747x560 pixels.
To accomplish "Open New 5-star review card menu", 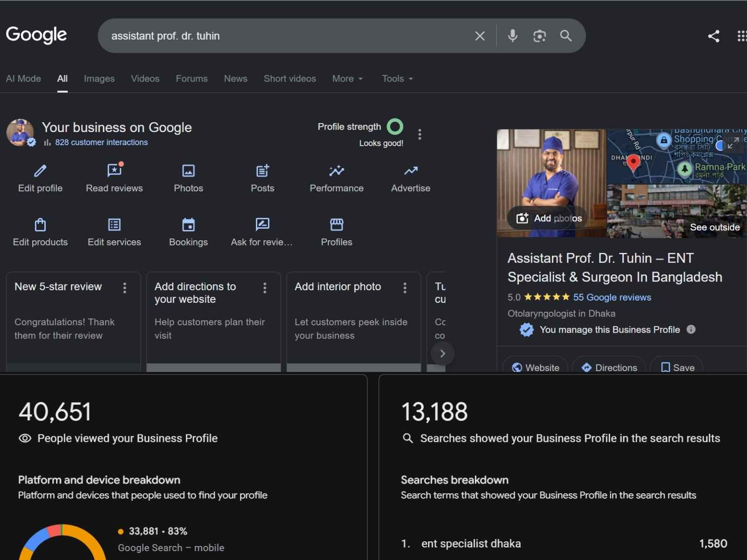I will click(125, 288).
